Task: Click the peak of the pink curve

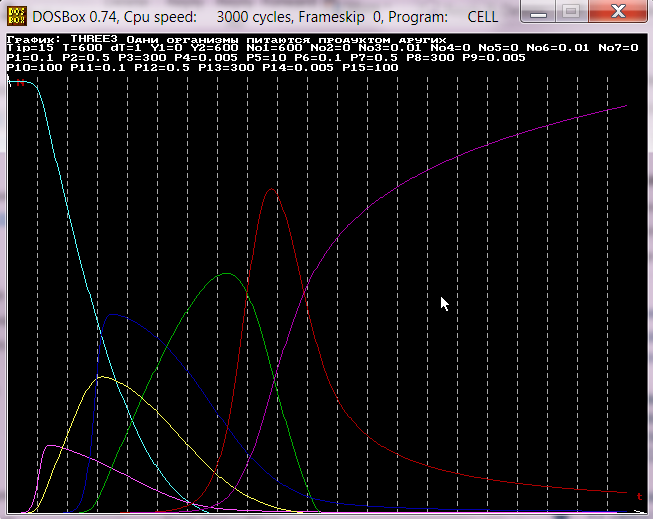Action: 50,446
